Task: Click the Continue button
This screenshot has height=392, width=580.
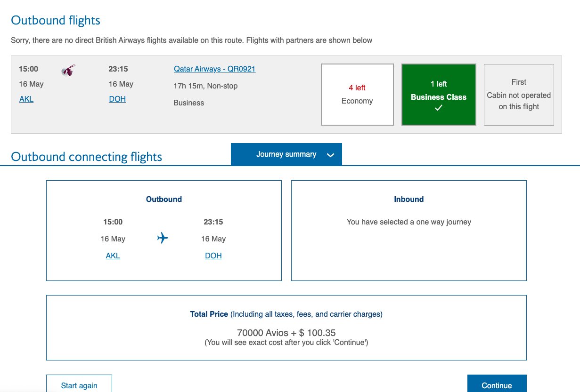Action: click(497, 384)
